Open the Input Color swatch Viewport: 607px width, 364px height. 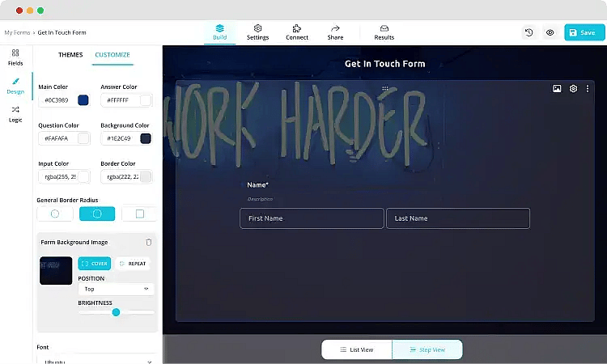[x=83, y=177]
